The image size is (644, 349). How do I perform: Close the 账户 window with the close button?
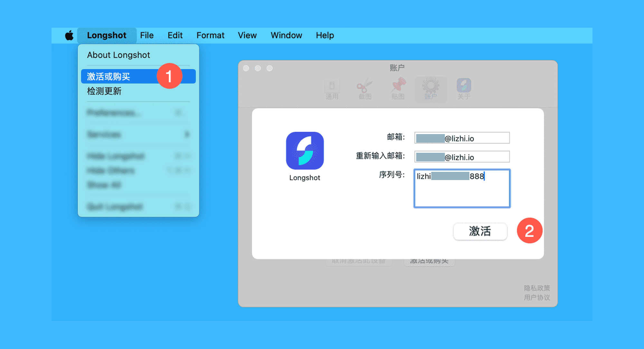click(246, 68)
